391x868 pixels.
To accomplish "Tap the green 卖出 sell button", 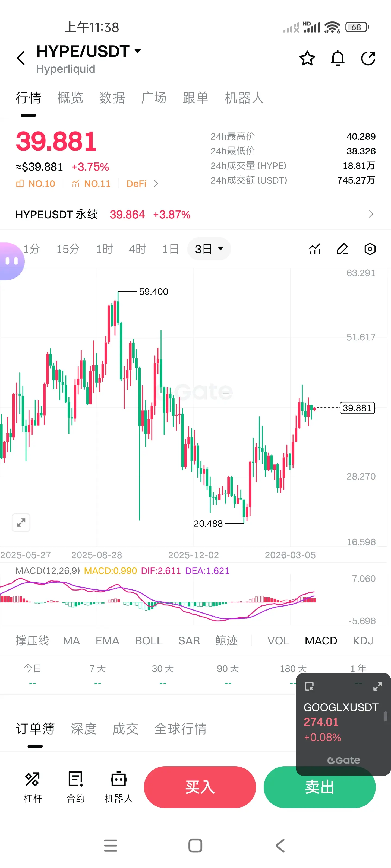I will (320, 787).
